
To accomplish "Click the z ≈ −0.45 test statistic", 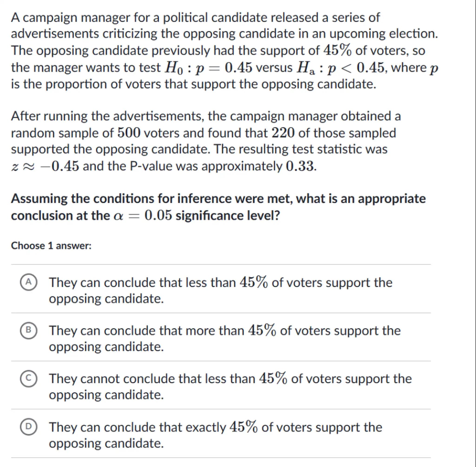I will click(45, 166).
